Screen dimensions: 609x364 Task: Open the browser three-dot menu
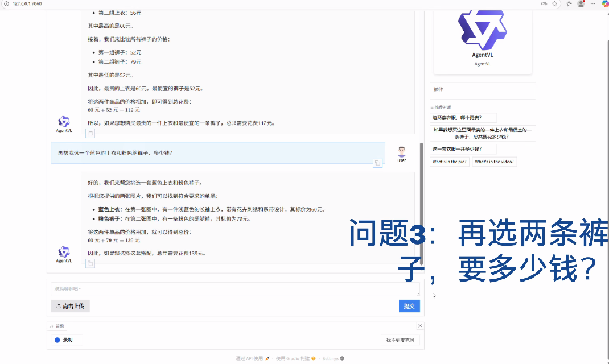pyautogui.click(x=593, y=3)
